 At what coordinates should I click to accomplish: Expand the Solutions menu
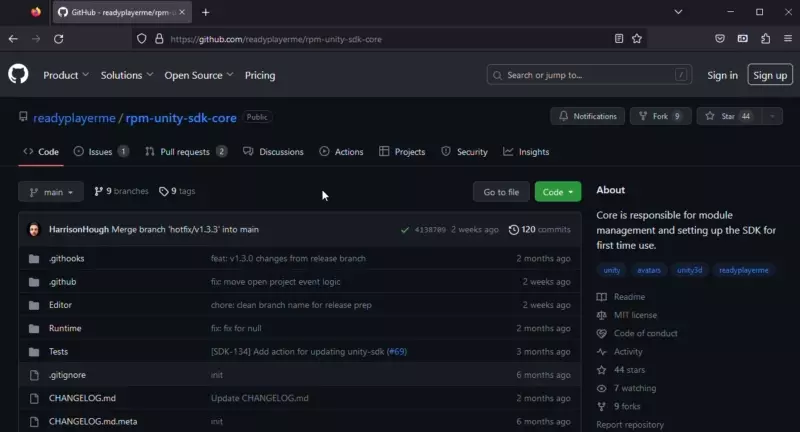tap(127, 75)
